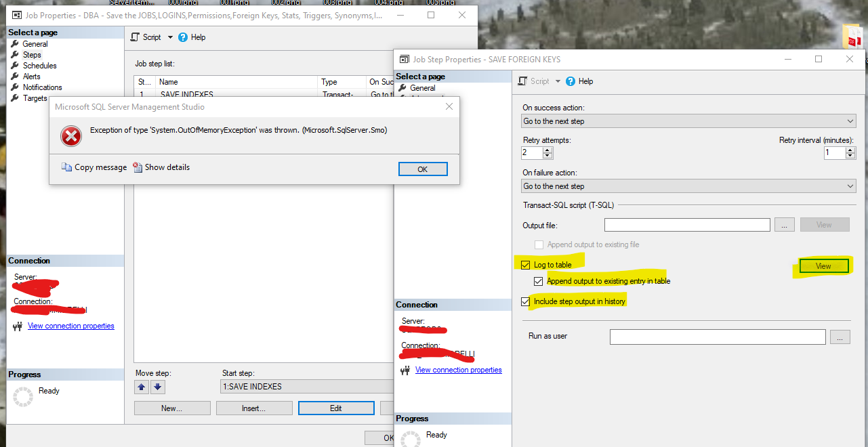Click the Retry interval minutes field
The width and height of the screenshot is (868, 447).
click(835, 152)
